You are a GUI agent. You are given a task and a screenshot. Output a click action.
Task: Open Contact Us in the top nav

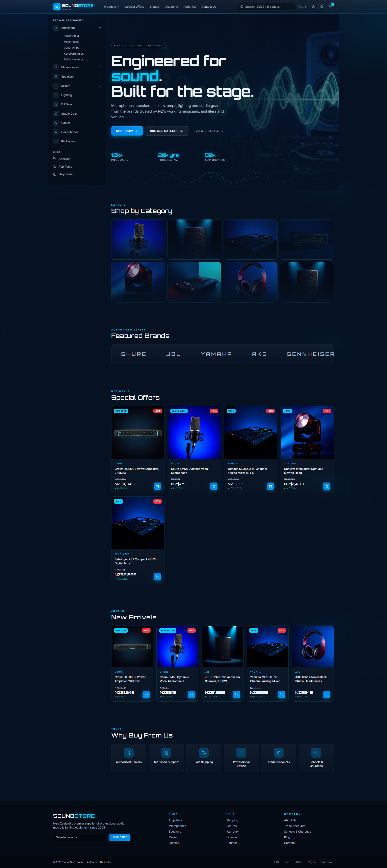(209, 7)
